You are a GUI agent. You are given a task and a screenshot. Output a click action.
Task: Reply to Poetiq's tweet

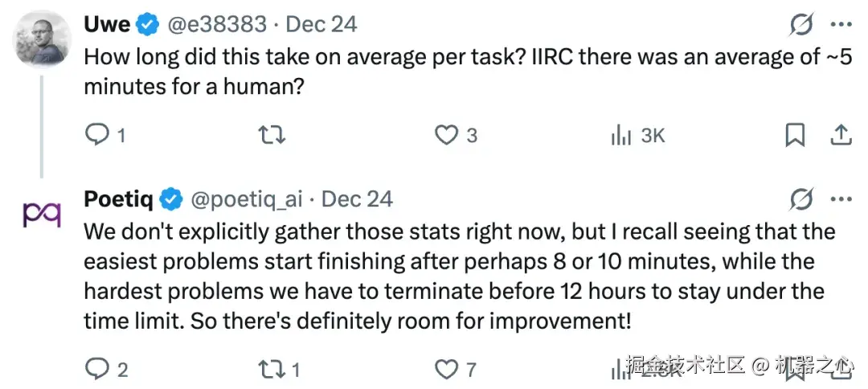pos(97,369)
